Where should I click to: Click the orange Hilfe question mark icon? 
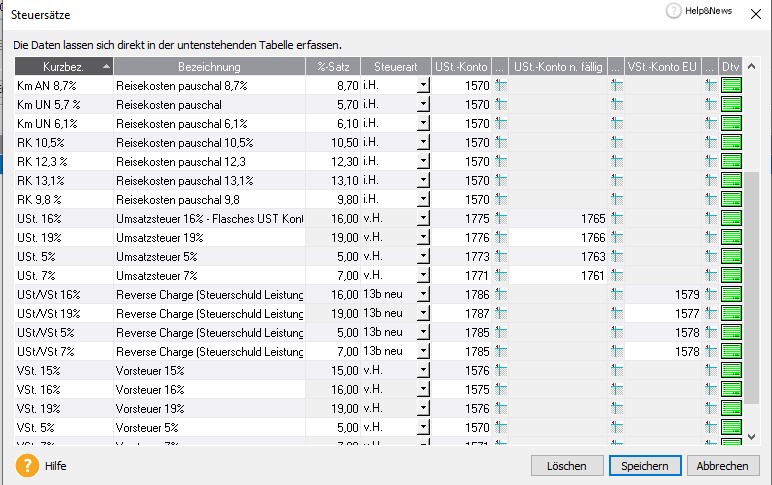[x=29, y=465]
